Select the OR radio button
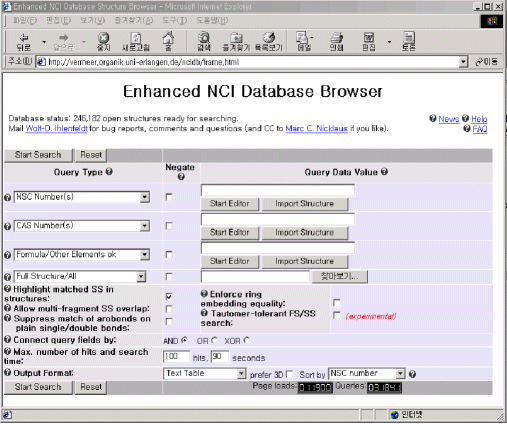Viewport: 507px width, 424px height. [214, 340]
